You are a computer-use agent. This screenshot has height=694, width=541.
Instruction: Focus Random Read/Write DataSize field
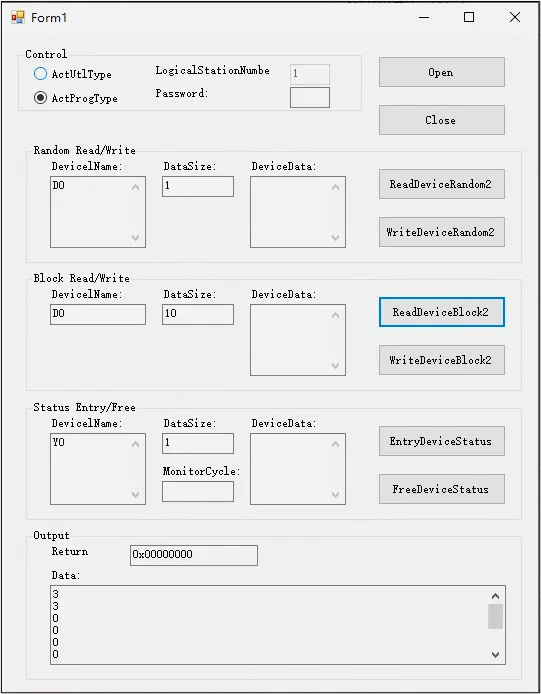click(197, 186)
